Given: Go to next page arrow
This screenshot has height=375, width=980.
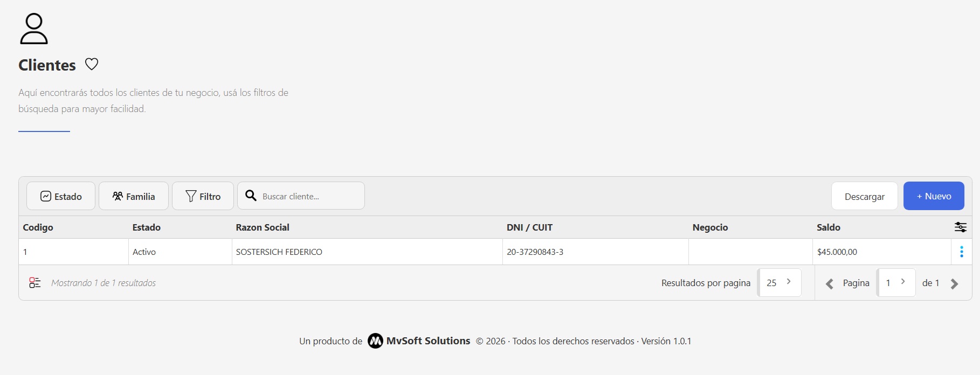Looking at the screenshot, I should pyautogui.click(x=954, y=283).
